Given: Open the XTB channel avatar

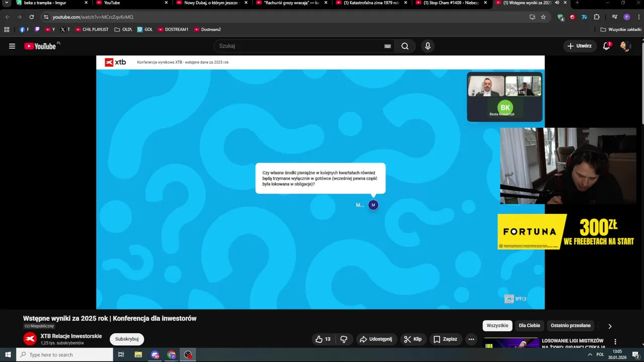Looking at the screenshot, I should pos(30,339).
